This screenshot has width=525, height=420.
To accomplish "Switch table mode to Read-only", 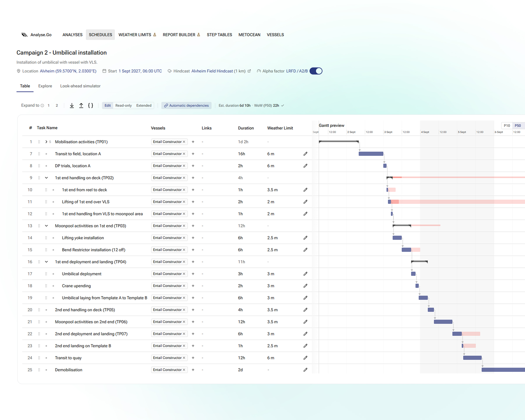I will pyautogui.click(x=123, y=105).
